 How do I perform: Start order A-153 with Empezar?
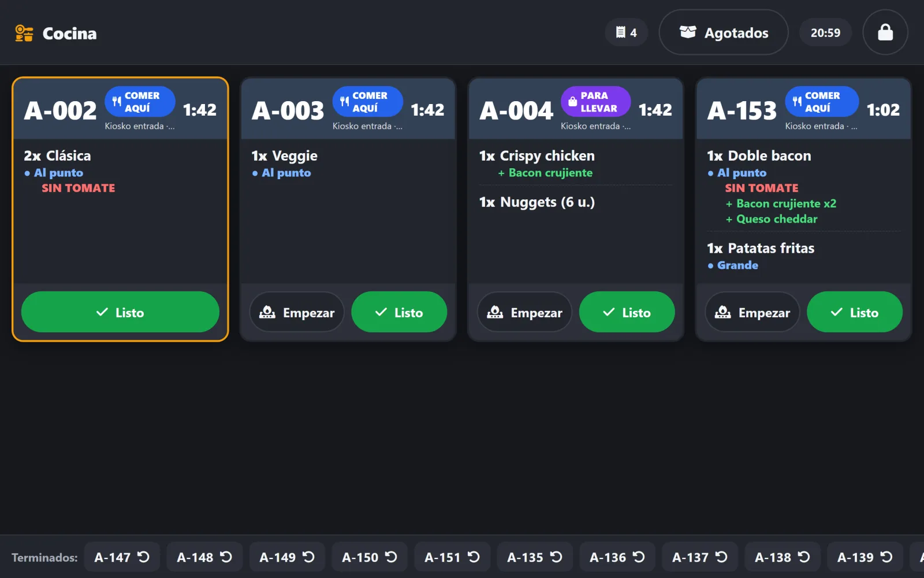click(752, 312)
